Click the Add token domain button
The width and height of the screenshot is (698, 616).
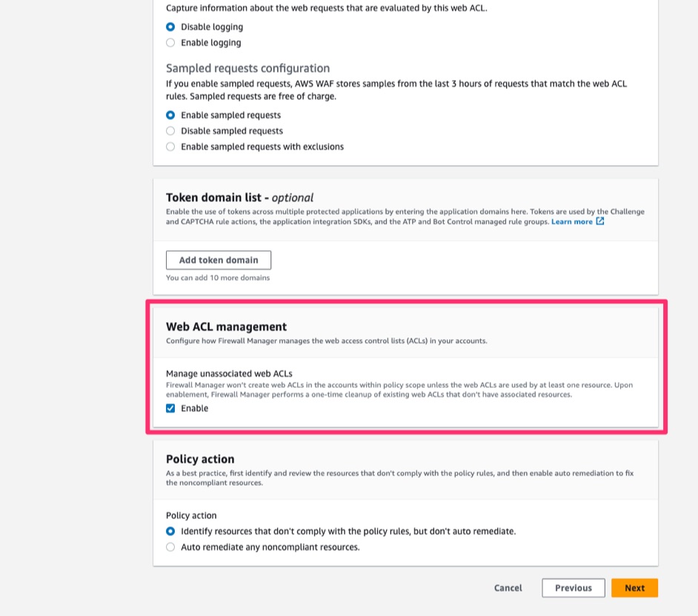218,260
